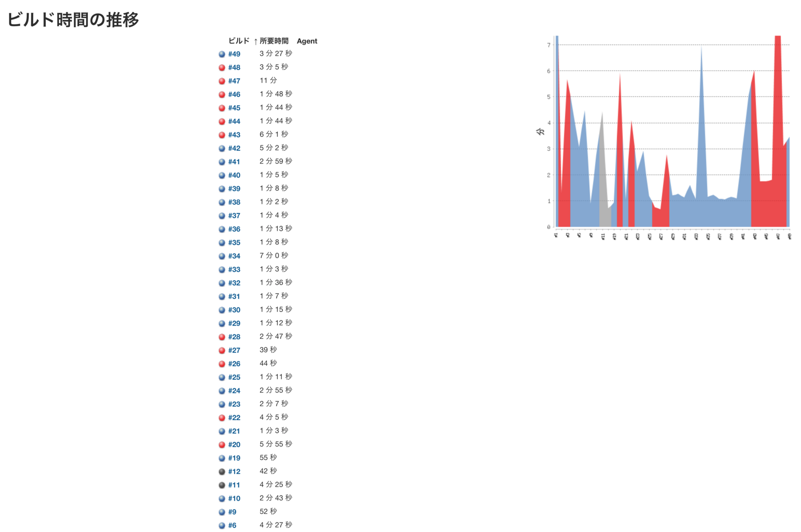Sort by the Agent column header
This screenshot has height=532, width=801.
[307, 41]
